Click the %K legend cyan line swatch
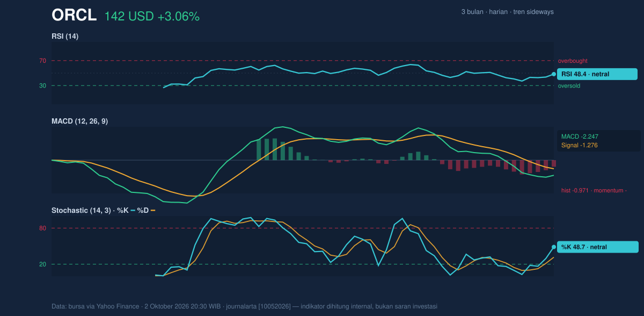This screenshot has height=316, width=644. (133, 210)
